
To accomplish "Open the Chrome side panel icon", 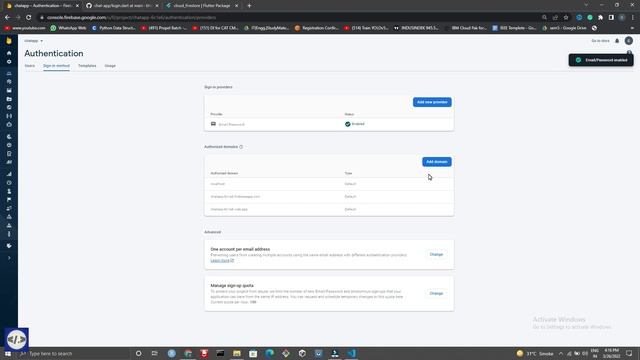I will point(611,18).
